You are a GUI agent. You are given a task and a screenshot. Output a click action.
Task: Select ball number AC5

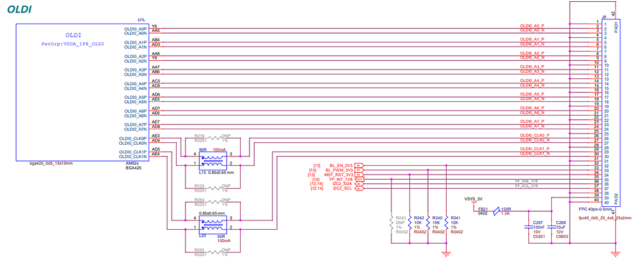156,81
